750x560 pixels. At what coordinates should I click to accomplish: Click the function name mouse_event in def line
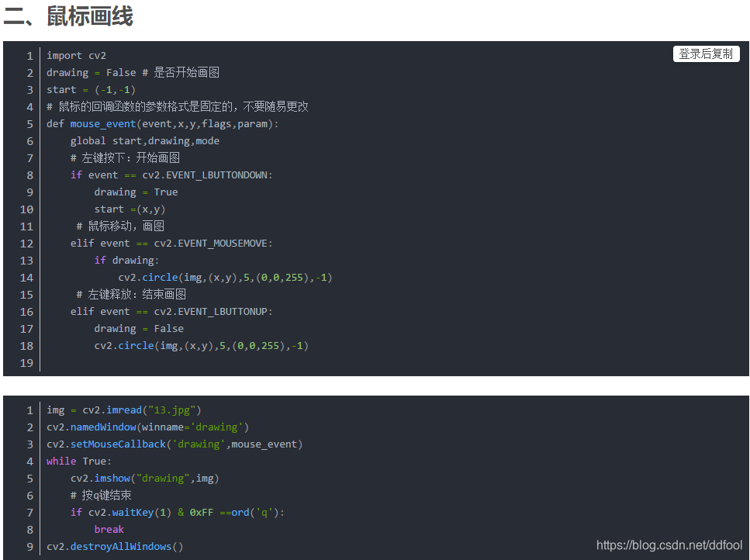click(x=103, y=124)
